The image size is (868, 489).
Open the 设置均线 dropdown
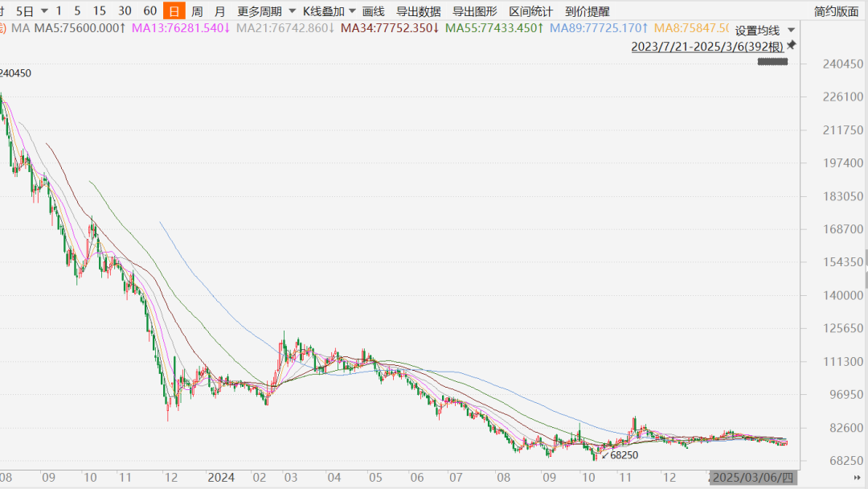point(764,30)
